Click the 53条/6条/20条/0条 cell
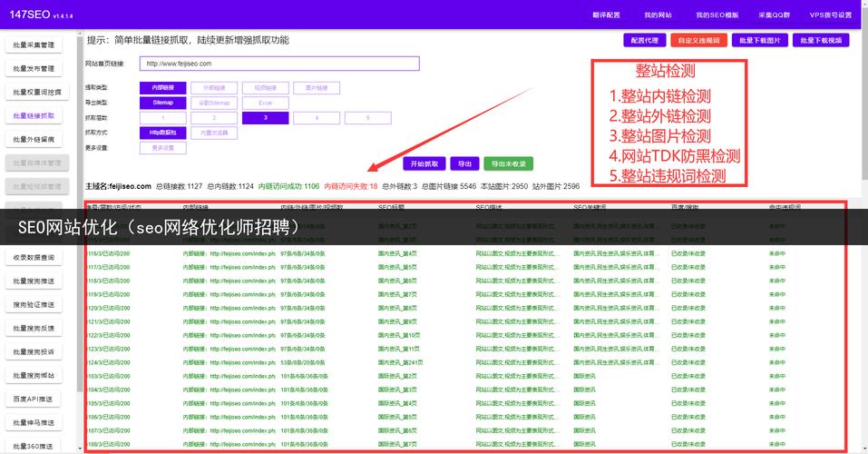This screenshot has width=868, height=454. point(303,362)
